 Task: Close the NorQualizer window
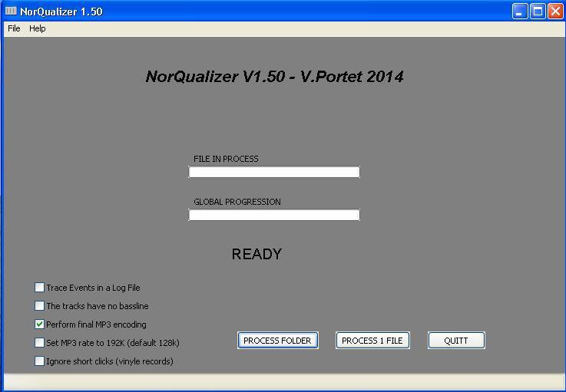coord(554,12)
